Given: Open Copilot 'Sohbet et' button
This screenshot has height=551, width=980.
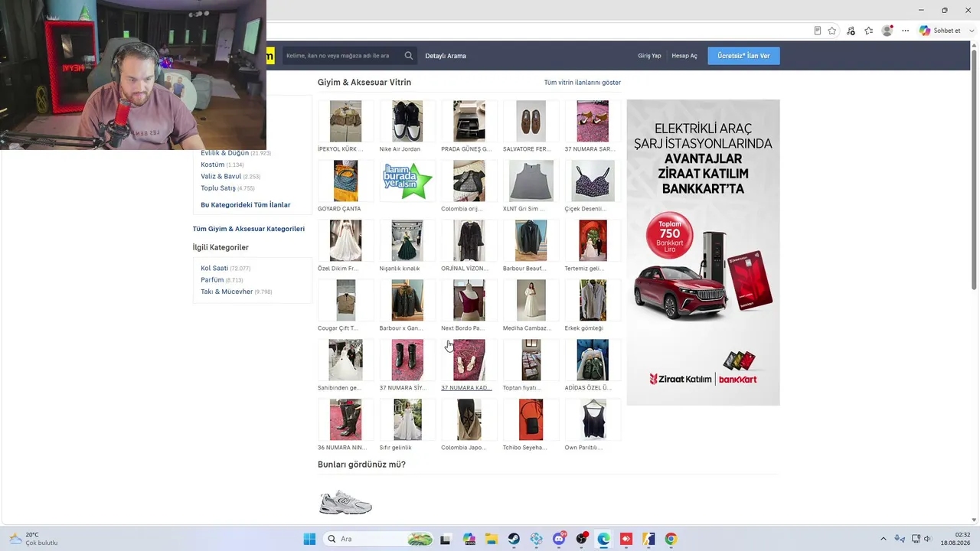Looking at the screenshot, I should tap(940, 31).
